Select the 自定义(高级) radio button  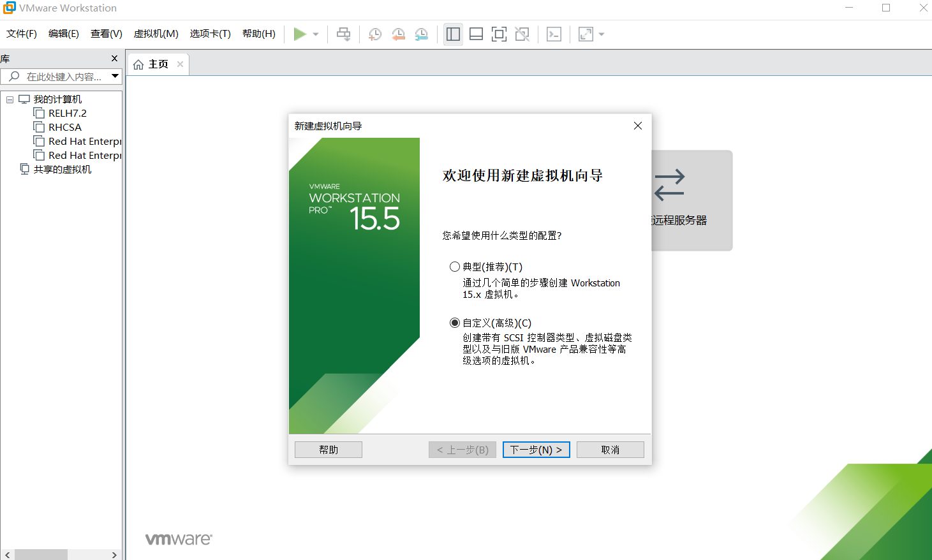coord(455,323)
